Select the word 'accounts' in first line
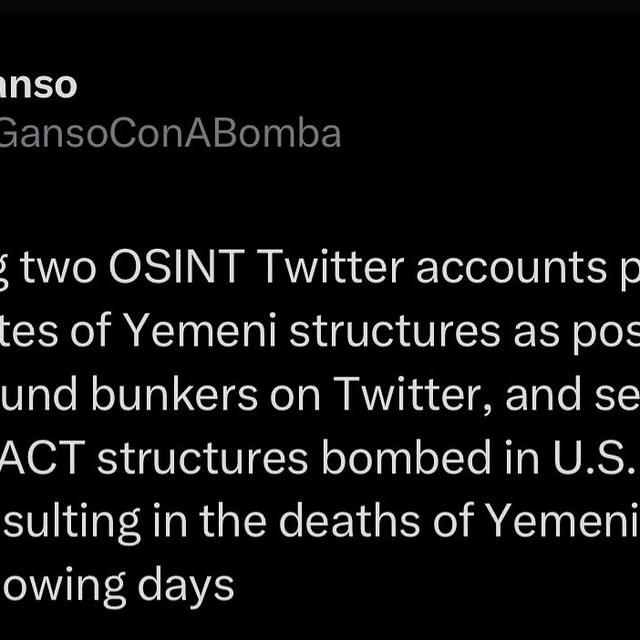Screen dimensions: 640x640 coord(512,270)
